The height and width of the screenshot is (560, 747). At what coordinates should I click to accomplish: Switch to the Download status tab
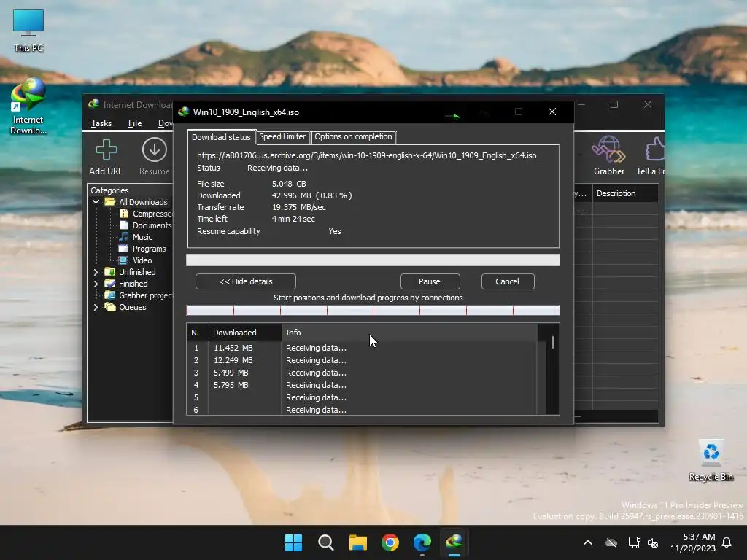tap(221, 137)
